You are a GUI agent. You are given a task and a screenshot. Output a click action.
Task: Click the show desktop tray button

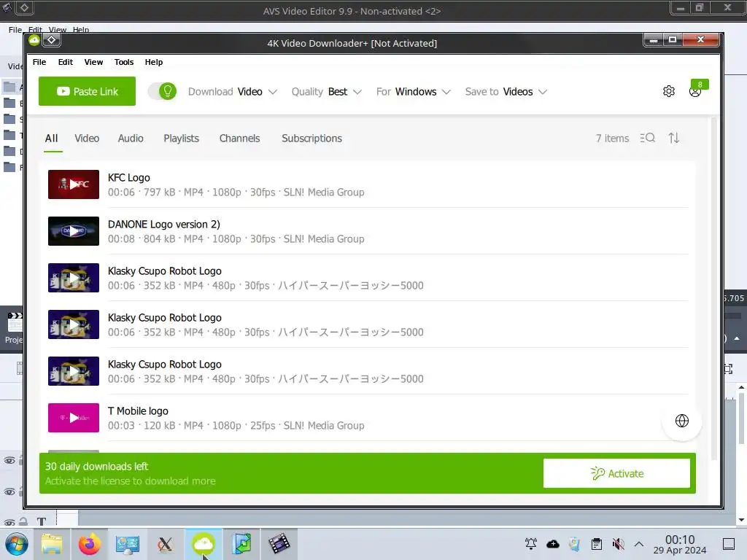point(729,544)
